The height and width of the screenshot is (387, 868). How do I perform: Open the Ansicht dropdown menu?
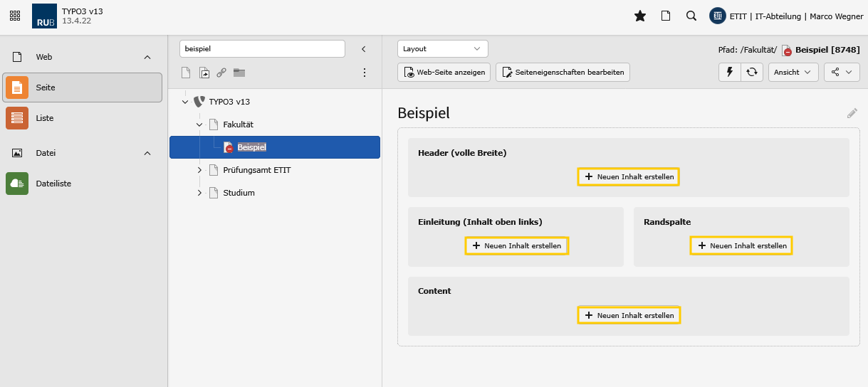(793, 72)
